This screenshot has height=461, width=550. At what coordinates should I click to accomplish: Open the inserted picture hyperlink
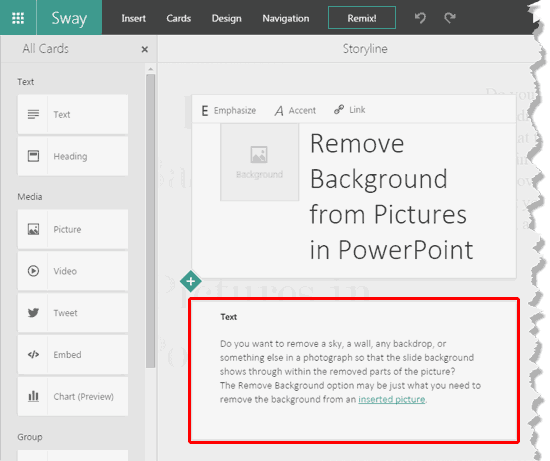(391, 400)
